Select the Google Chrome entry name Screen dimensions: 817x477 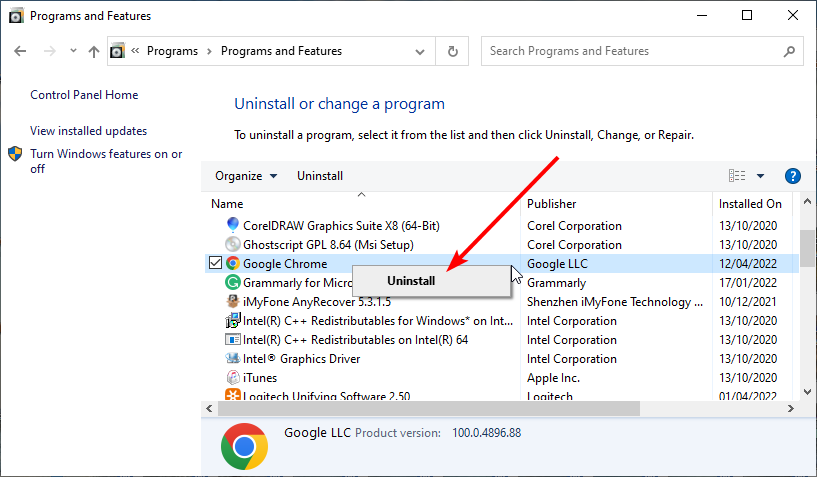[x=285, y=264]
